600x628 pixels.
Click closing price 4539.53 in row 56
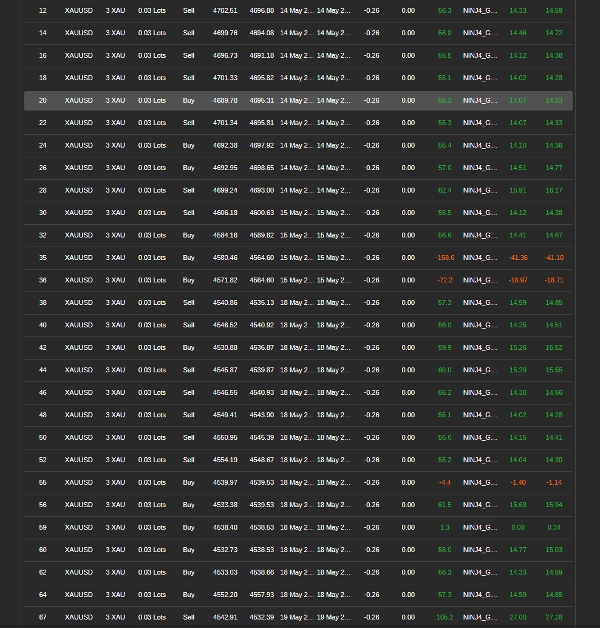[262, 505]
